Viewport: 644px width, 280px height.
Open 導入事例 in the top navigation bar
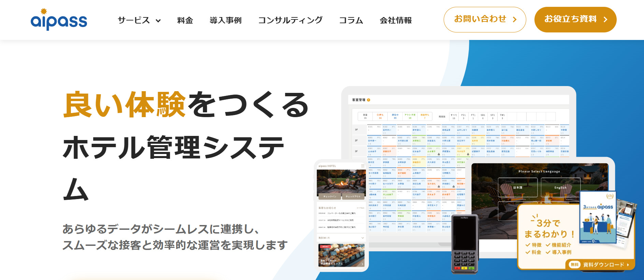pyautogui.click(x=226, y=20)
